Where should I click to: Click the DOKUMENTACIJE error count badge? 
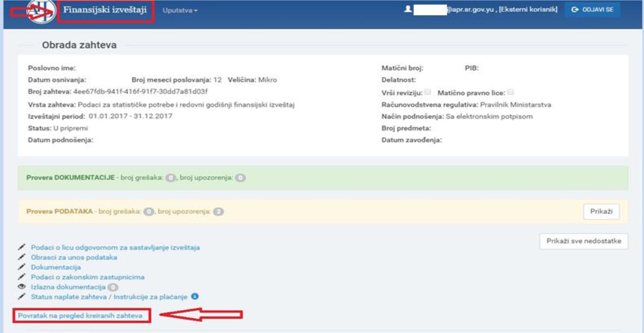(x=170, y=178)
